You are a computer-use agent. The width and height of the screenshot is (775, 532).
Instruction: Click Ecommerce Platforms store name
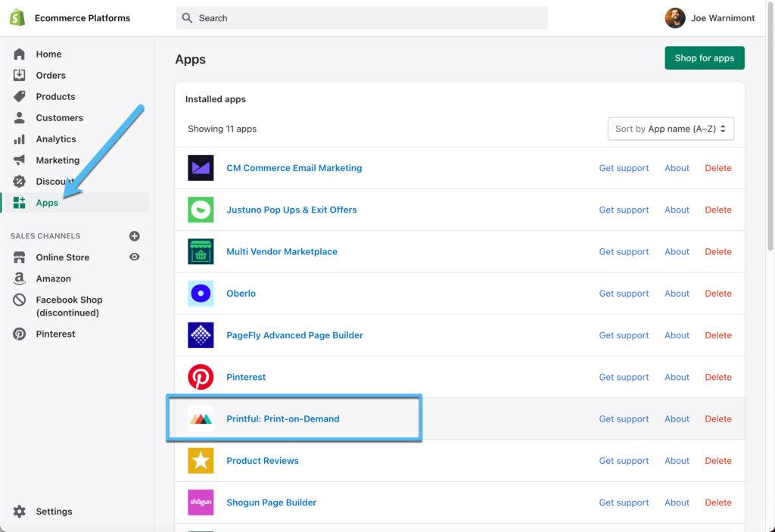[x=82, y=18]
